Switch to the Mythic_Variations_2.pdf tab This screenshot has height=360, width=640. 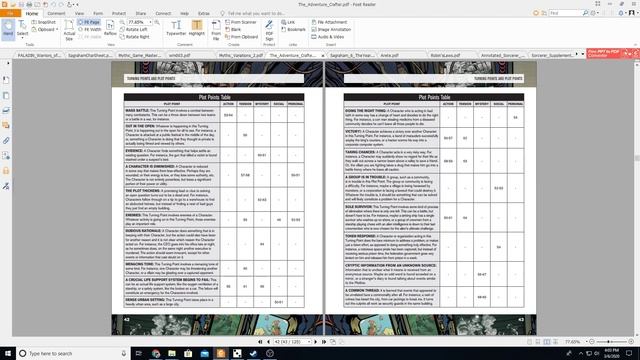[x=240, y=55]
